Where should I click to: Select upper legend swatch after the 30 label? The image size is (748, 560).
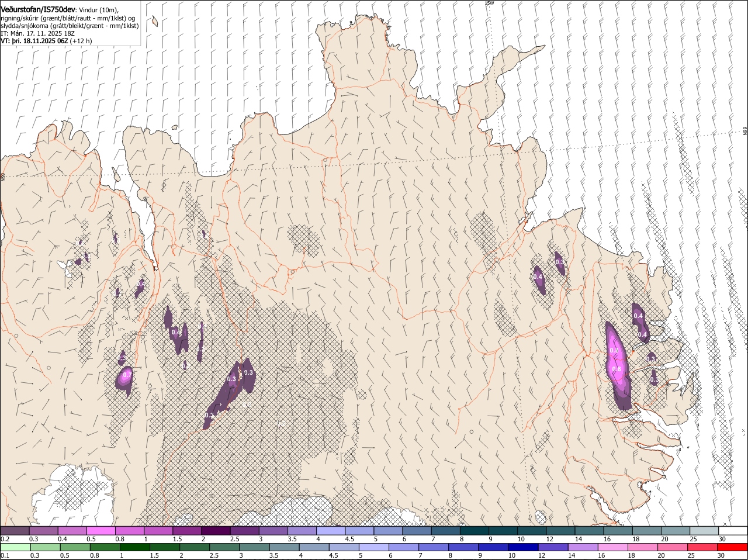point(733,530)
